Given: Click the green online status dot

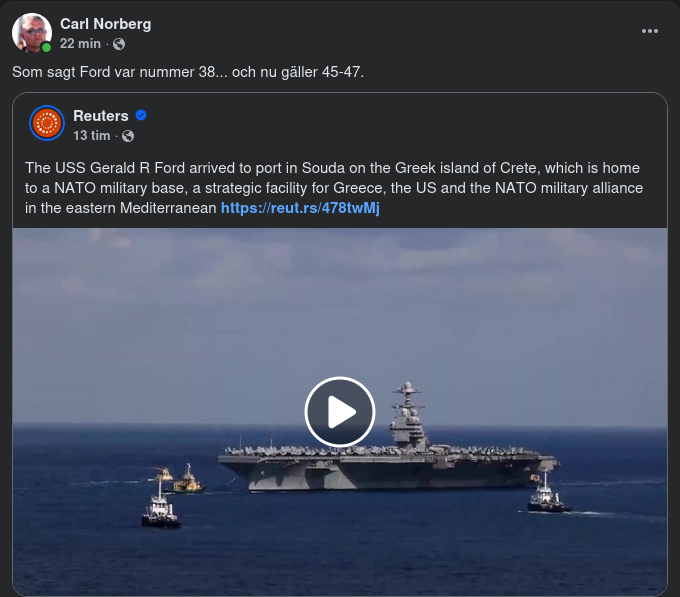Looking at the screenshot, I should 46,46.
